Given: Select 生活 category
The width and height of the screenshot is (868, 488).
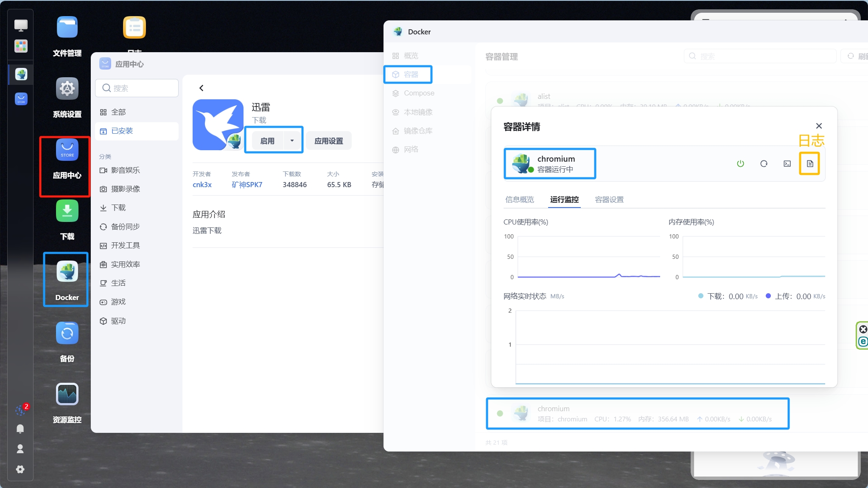Looking at the screenshot, I should pyautogui.click(x=137, y=283).
